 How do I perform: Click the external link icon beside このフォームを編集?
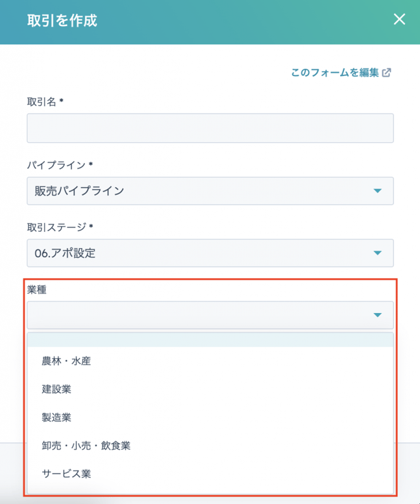[x=387, y=73]
